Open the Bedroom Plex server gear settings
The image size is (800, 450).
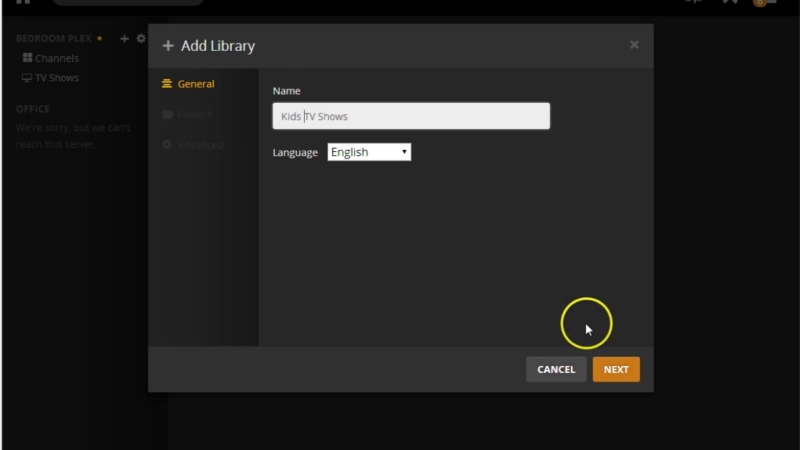point(141,39)
